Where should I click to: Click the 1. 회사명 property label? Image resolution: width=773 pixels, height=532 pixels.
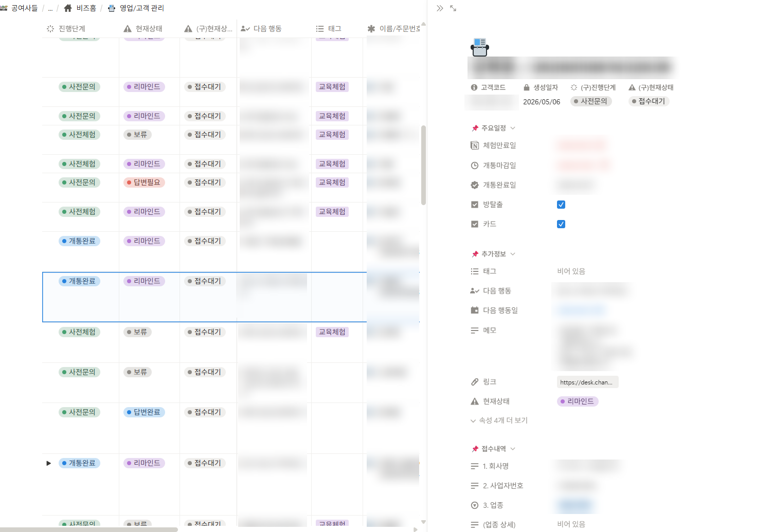click(496, 466)
